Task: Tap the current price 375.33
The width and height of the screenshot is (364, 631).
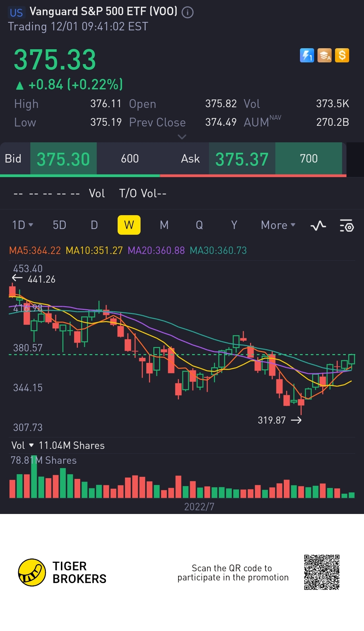Action: tap(55, 60)
